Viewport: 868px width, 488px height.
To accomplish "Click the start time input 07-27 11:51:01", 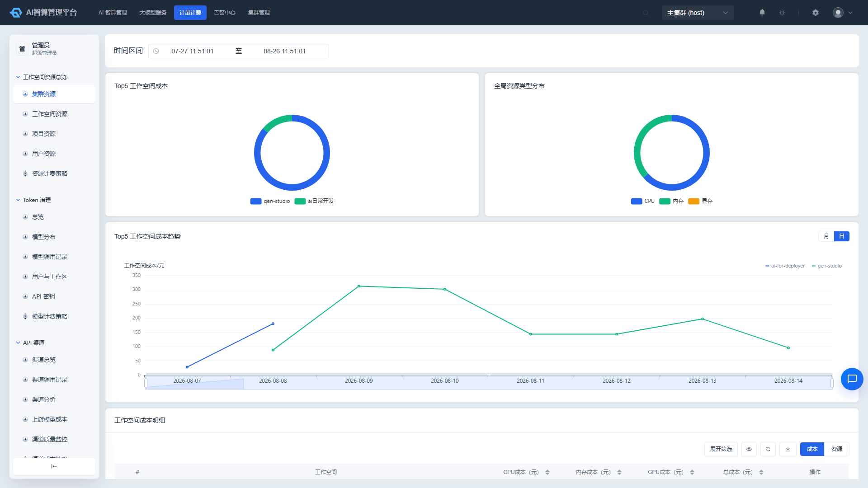I will 193,51.
